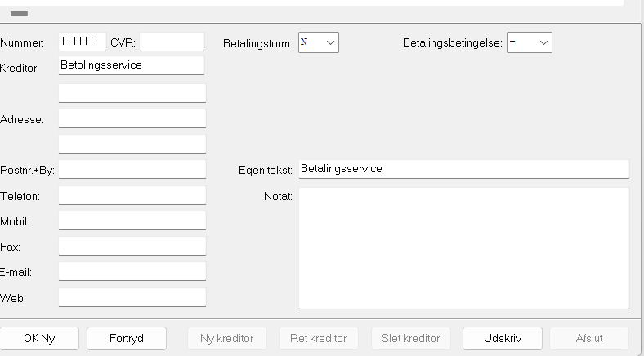The image size is (644, 356).
Task: Edit the Egen tekst field
Action: (x=464, y=169)
